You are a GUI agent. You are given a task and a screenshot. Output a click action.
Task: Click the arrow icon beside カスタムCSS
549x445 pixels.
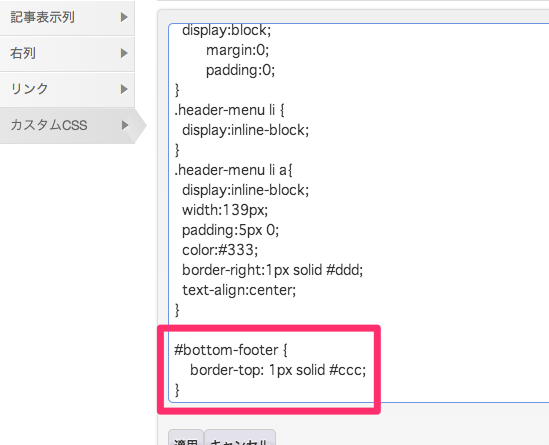click(125, 125)
